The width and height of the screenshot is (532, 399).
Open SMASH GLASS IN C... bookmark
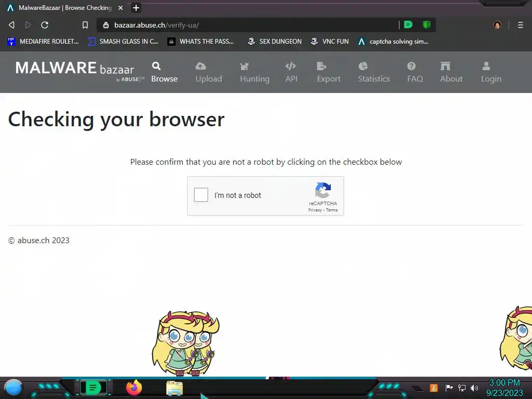coord(123,42)
